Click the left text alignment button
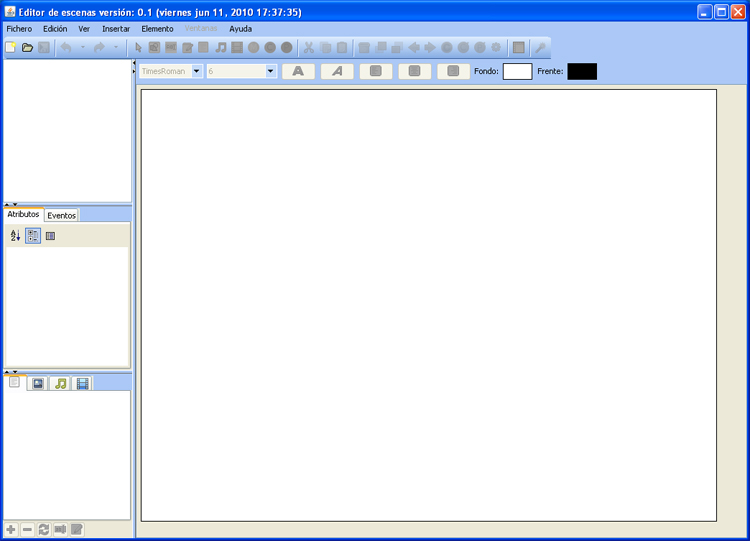Viewport: 750px width, 541px height. pos(376,71)
